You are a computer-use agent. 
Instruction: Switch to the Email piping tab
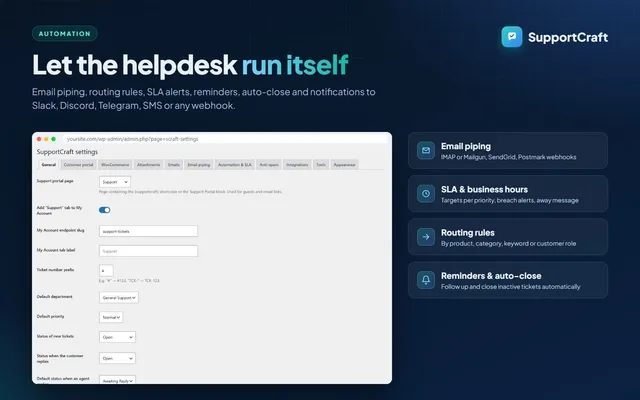pyautogui.click(x=198, y=164)
